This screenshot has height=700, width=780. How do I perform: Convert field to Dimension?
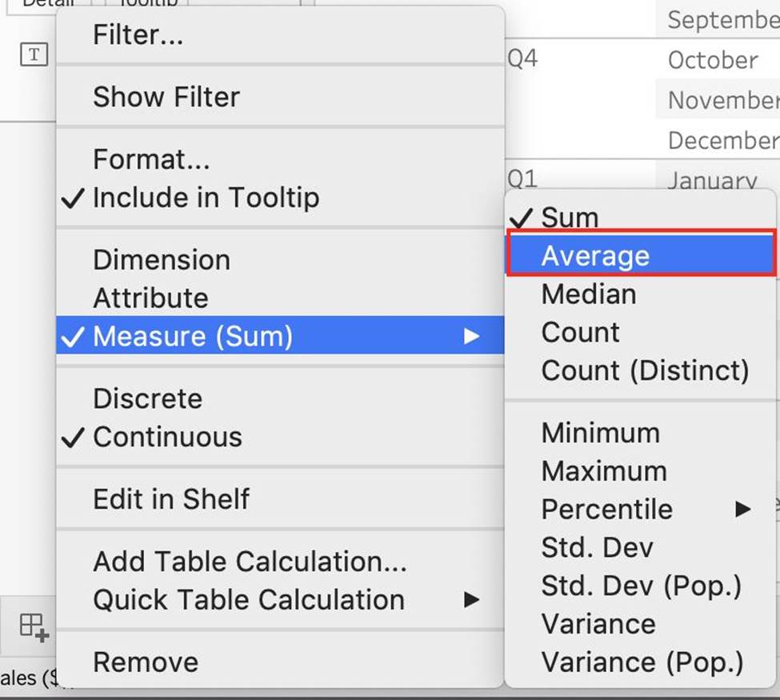(x=162, y=260)
